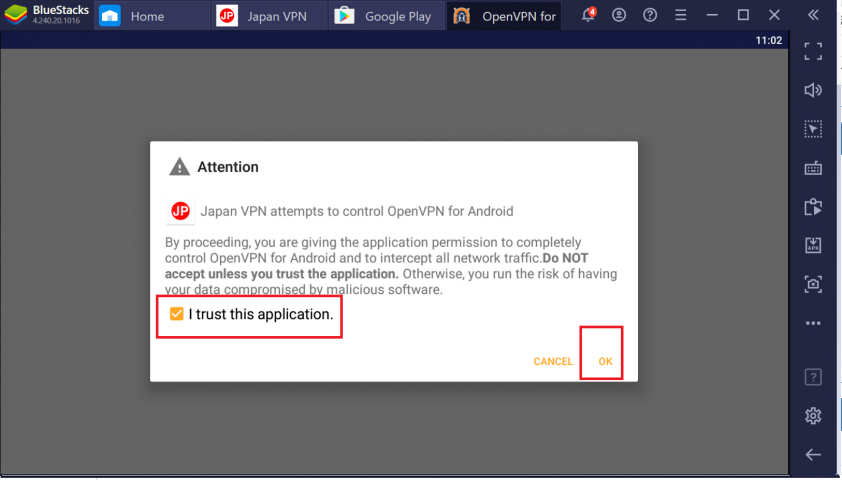
Task: Switch to the Home tab
Action: [151, 16]
